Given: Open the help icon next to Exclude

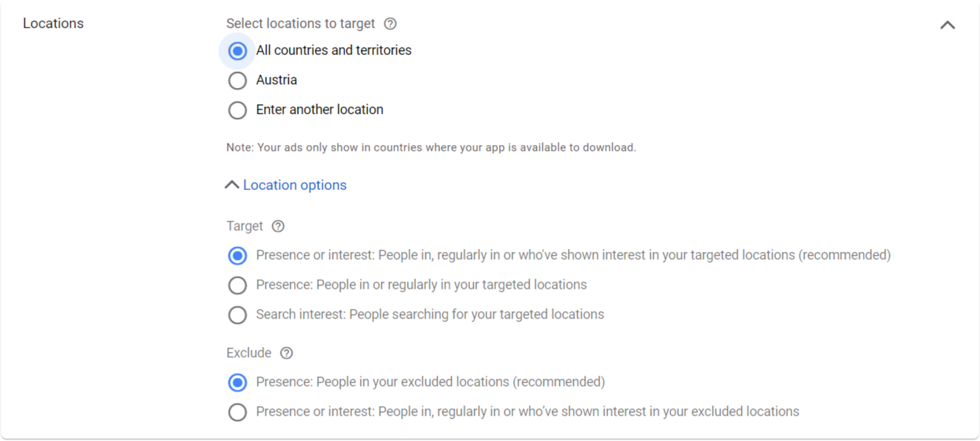Looking at the screenshot, I should 286,353.
